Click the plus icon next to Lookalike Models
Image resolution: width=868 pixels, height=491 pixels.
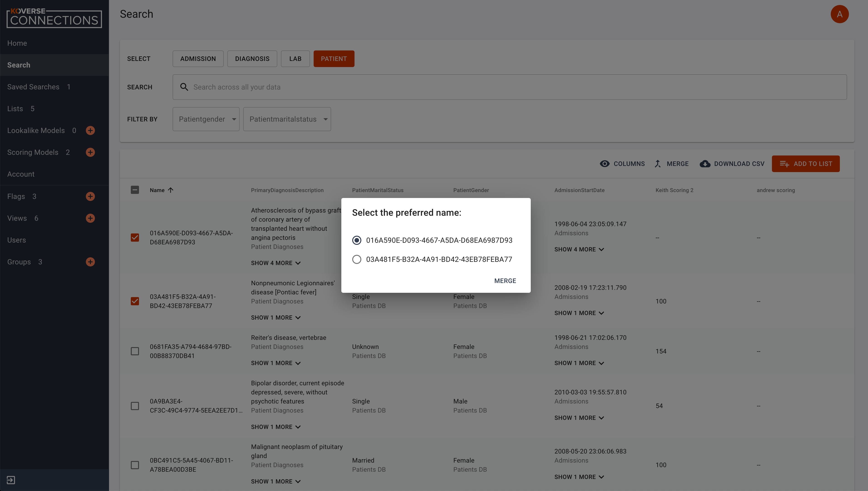tap(90, 130)
